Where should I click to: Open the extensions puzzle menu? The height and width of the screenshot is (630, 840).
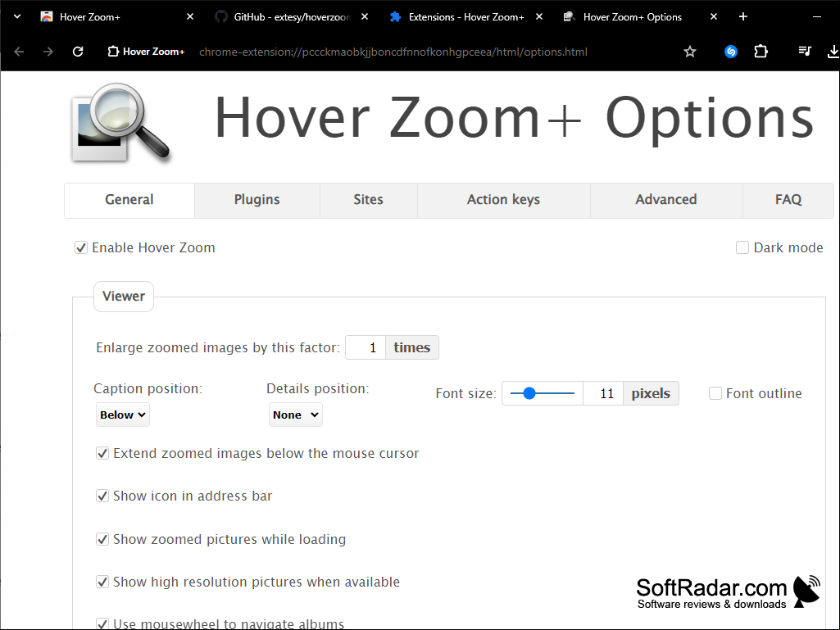click(x=761, y=52)
